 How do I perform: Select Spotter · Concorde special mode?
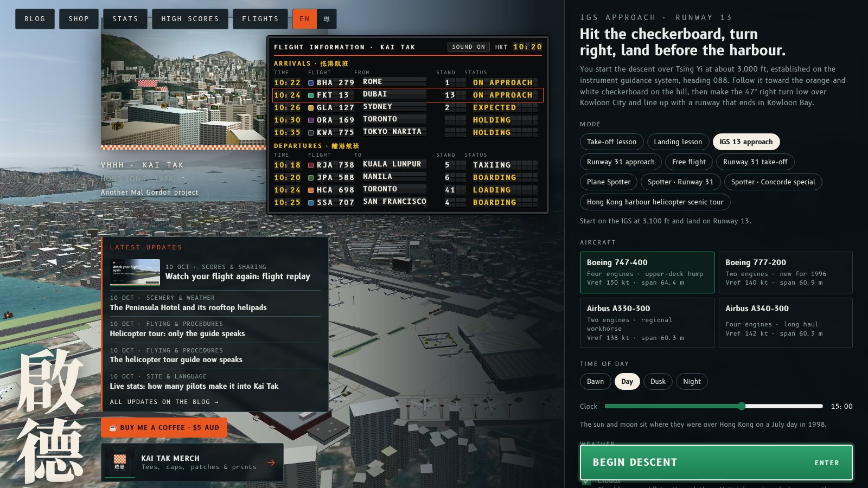point(773,182)
